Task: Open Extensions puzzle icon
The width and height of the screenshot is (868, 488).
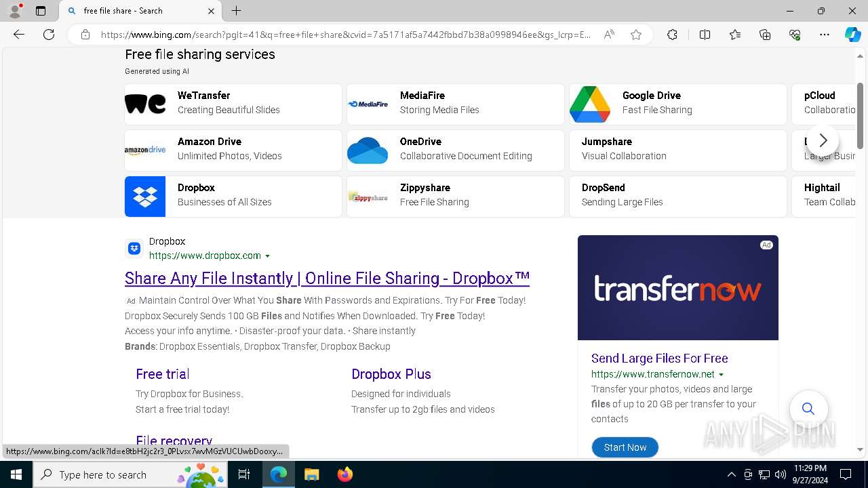Action: [672, 35]
